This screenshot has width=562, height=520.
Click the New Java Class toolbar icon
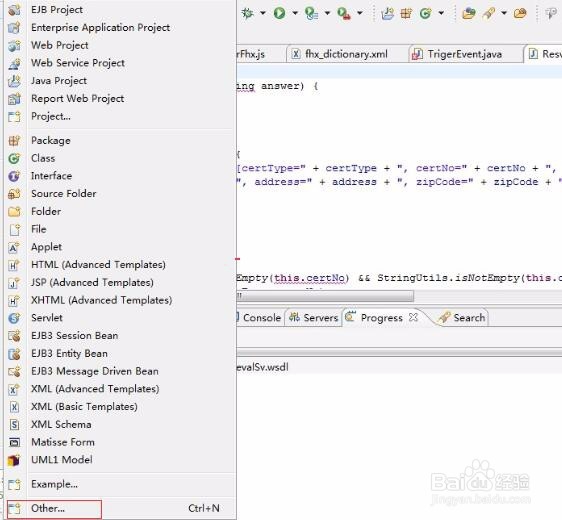(425, 13)
